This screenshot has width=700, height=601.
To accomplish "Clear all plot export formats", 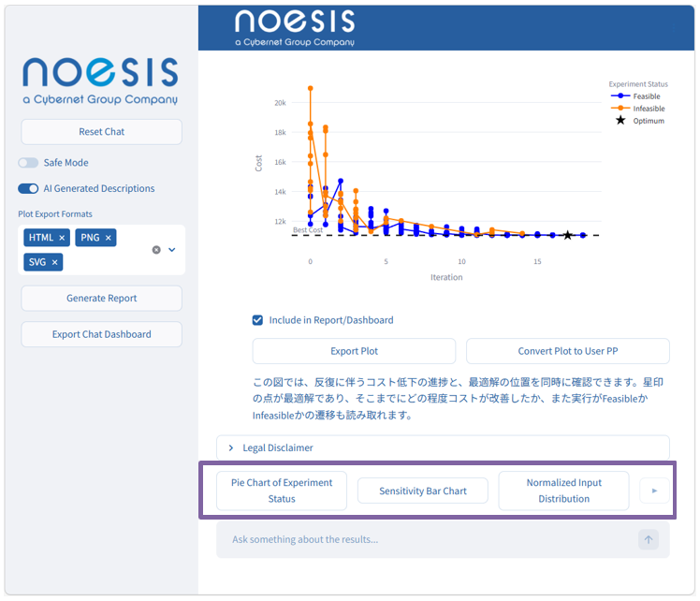I will [156, 250].
